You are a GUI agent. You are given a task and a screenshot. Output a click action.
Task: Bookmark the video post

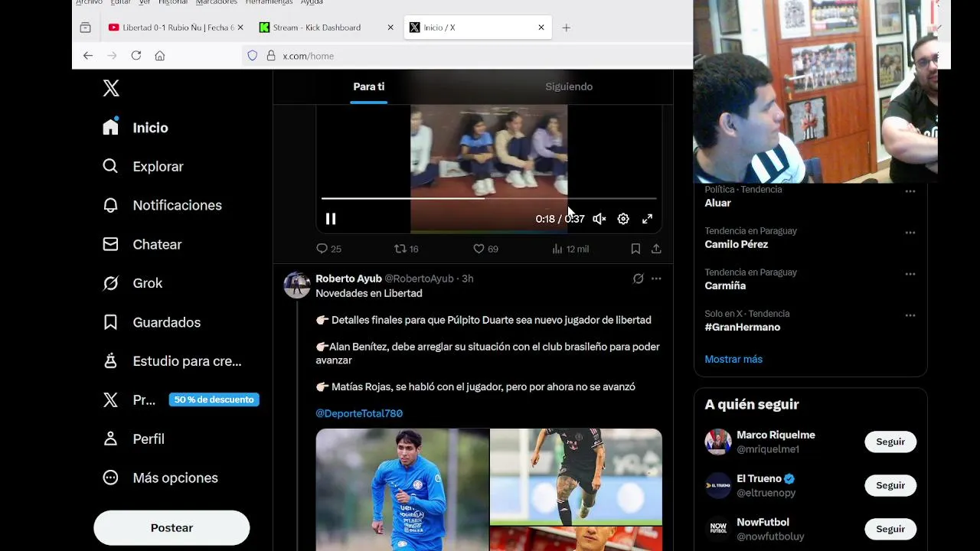(x=635, y=249)
